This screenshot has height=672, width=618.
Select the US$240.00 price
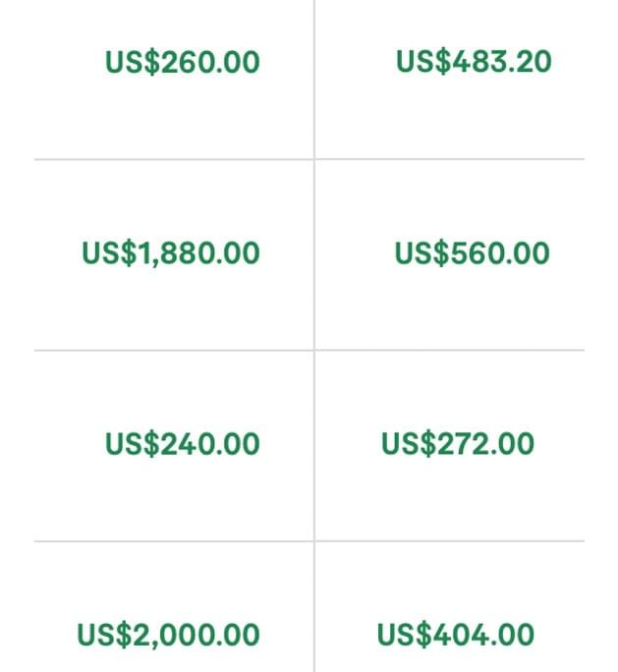pos(182,444)
